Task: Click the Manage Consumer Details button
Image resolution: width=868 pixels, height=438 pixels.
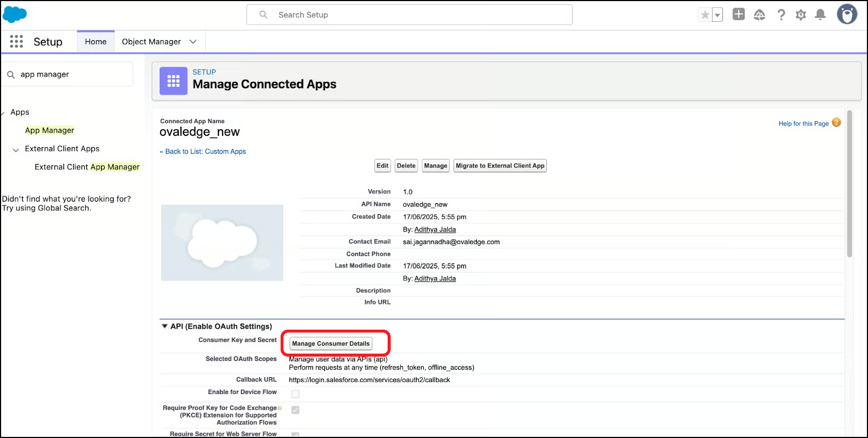Action: tap(331, 343)
